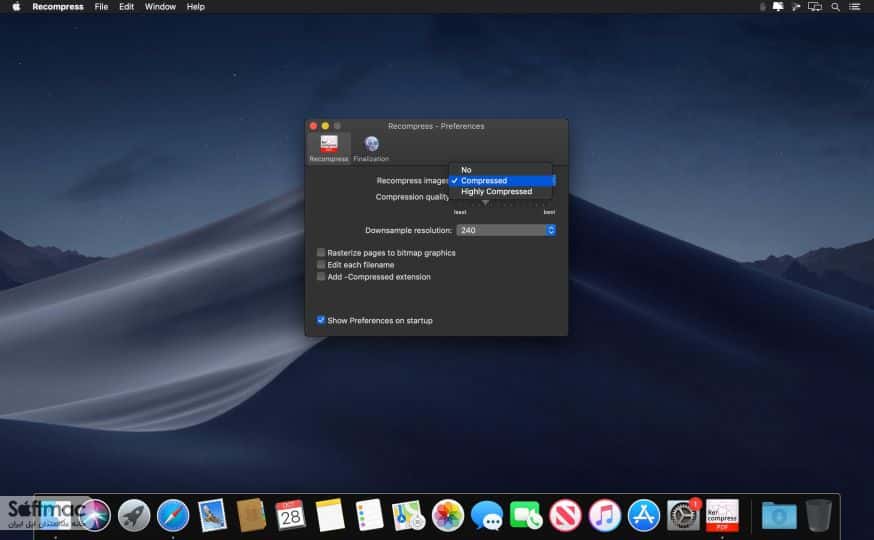This screenshot has height=540, width=874.
Task: Open the Recompress preferences toolbar tab
Action: (x=329, y=148)
